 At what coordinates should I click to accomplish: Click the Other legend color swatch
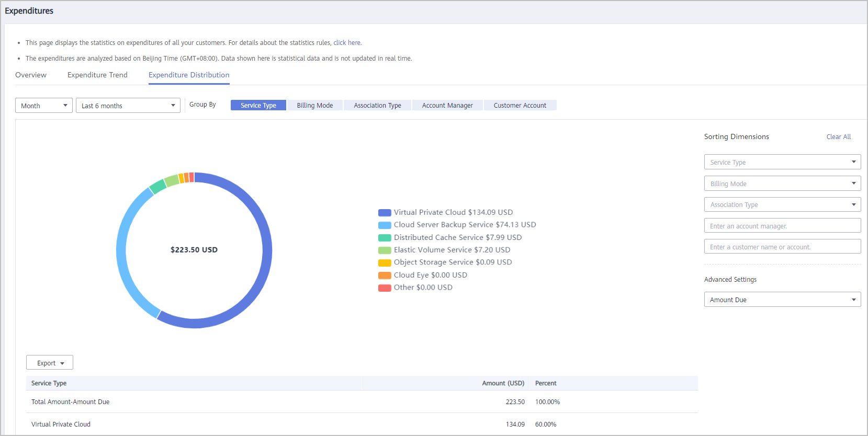(385, 288)
